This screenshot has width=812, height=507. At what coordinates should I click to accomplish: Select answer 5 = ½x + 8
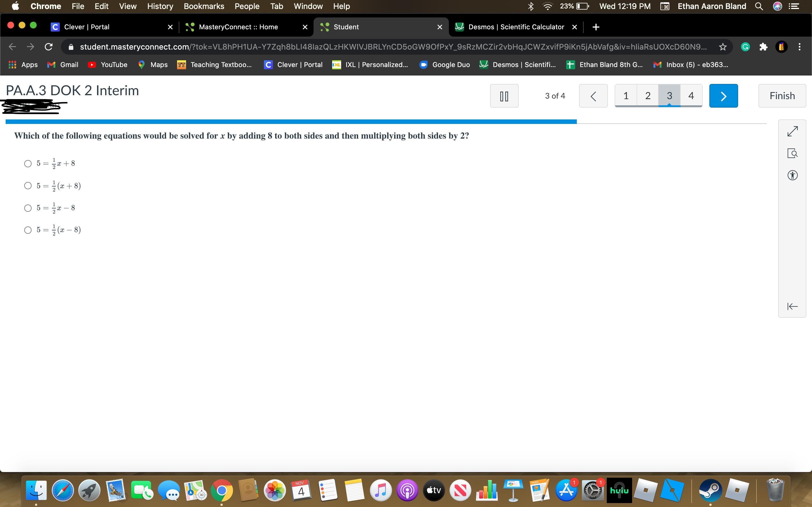click(x=28, y=164)
